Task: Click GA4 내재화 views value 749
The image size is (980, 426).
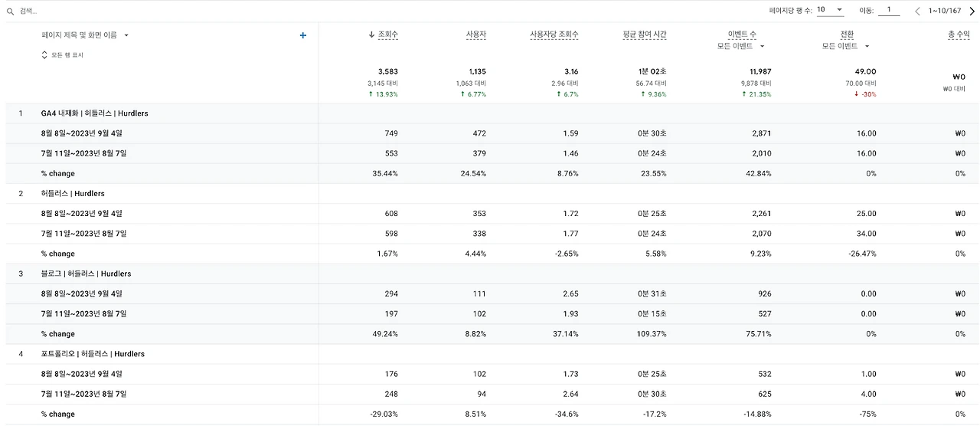Action: coord(391,133)
